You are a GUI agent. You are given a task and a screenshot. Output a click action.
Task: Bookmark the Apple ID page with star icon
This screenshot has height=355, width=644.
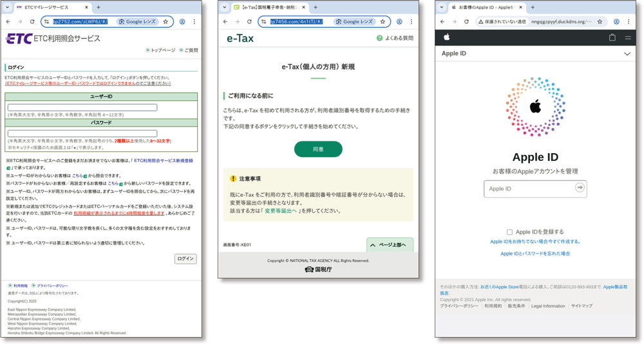600,22
